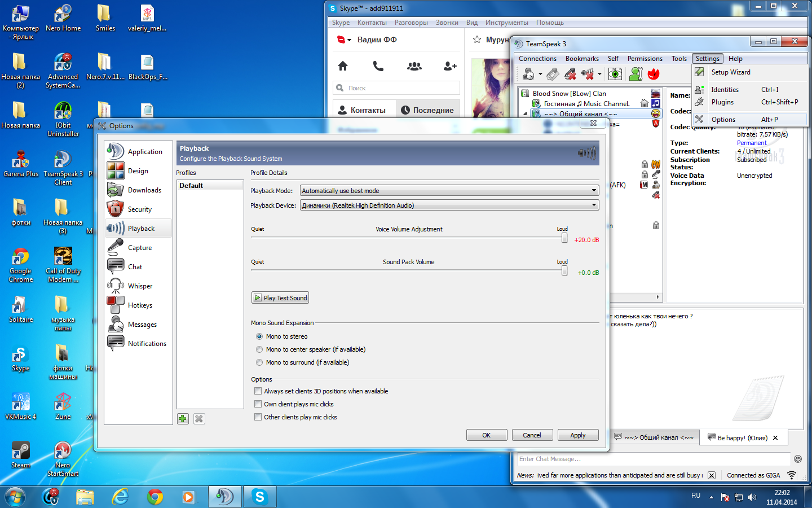
Task: Add a profile with the green plus icon
Action: click(183, 419)
